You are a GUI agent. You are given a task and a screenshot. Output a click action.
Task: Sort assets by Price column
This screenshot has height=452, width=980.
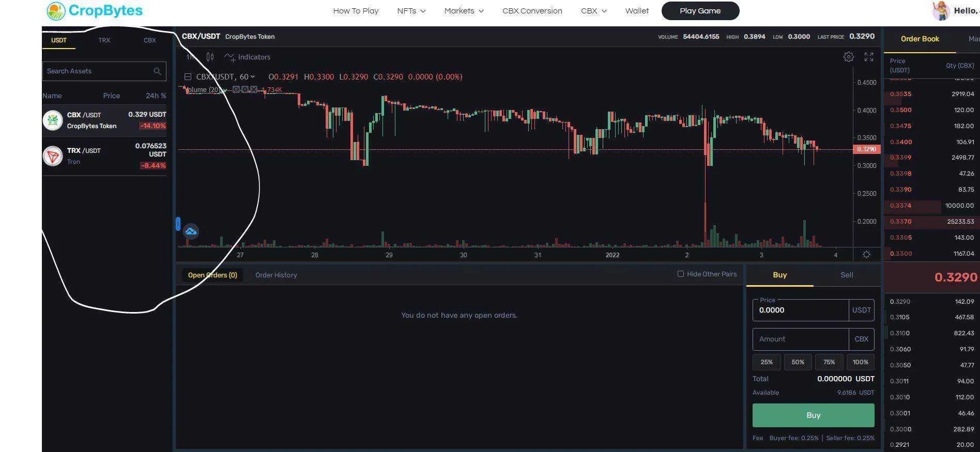[112, 96]
